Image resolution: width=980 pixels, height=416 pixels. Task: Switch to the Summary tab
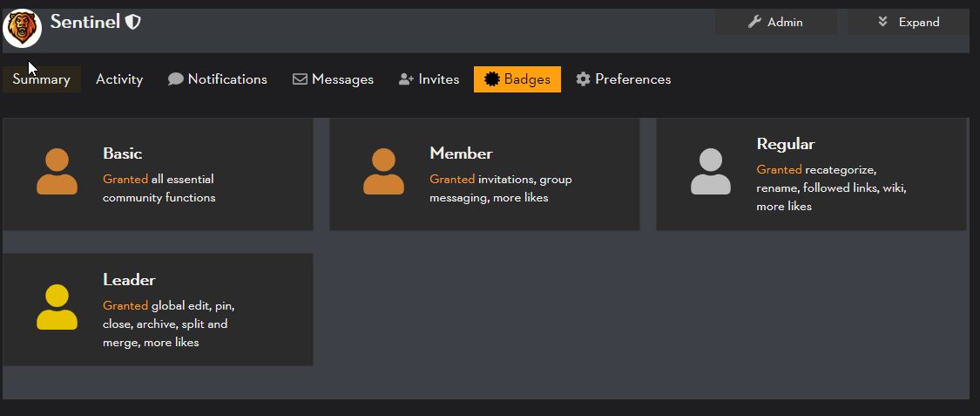[41, 79]
